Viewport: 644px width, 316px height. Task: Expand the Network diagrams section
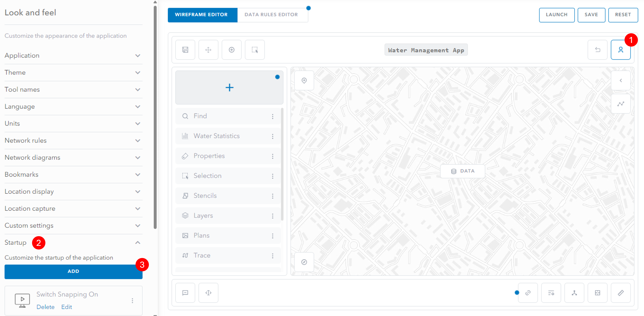click(x=73, y=158)
